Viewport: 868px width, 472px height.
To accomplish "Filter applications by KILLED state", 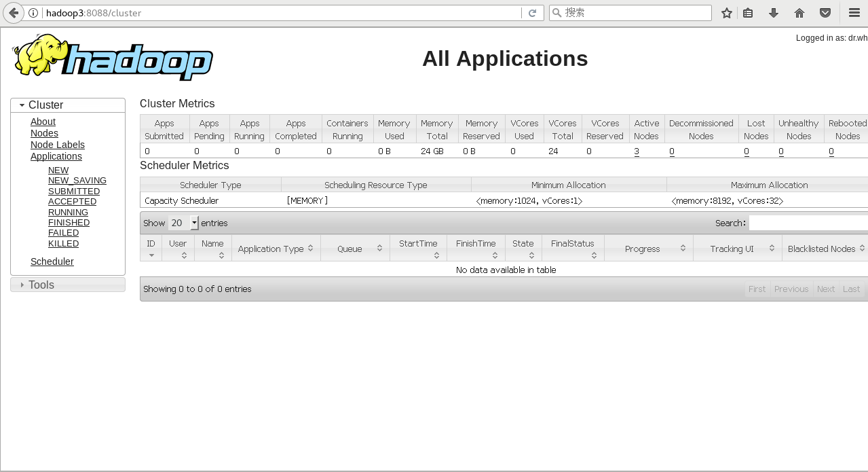I will click(63, 244).
